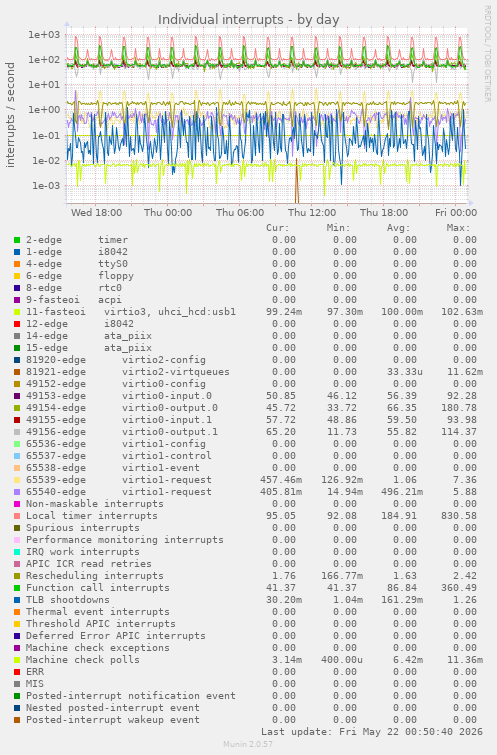Click the graph title Individual interrupts - by day

coord(248,20)
